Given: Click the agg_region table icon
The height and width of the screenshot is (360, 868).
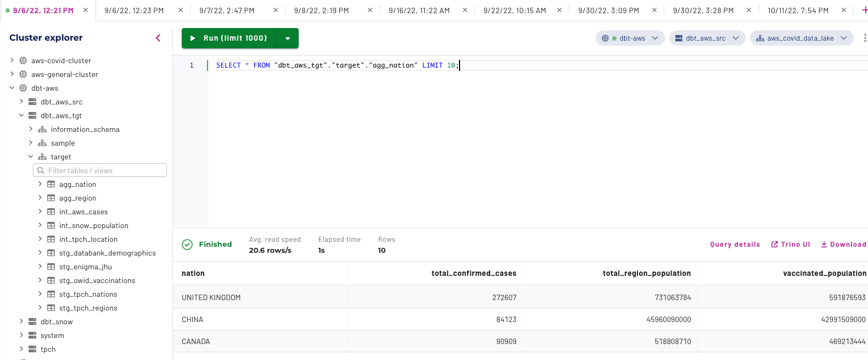Looking at the screenshot, I should (51, 198).
